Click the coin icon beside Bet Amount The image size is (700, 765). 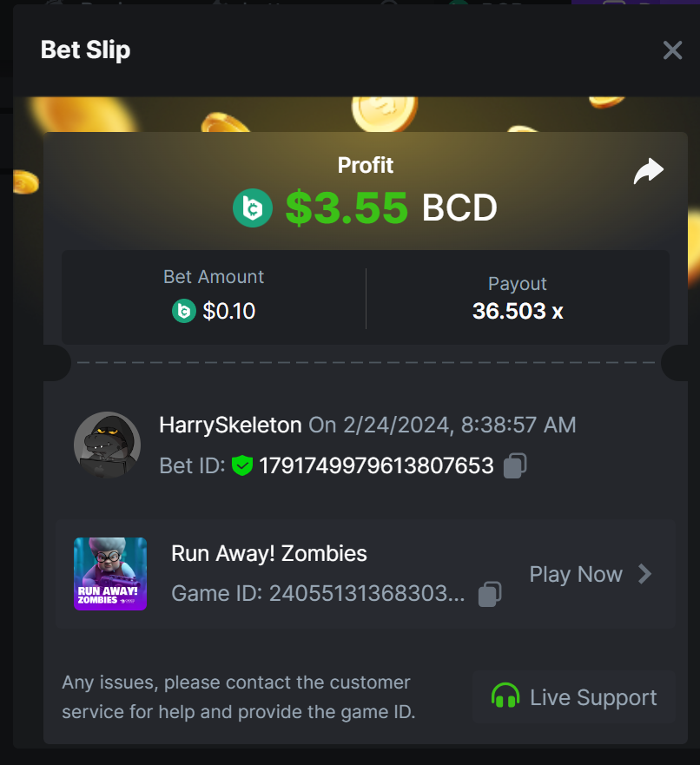point(184,311)
